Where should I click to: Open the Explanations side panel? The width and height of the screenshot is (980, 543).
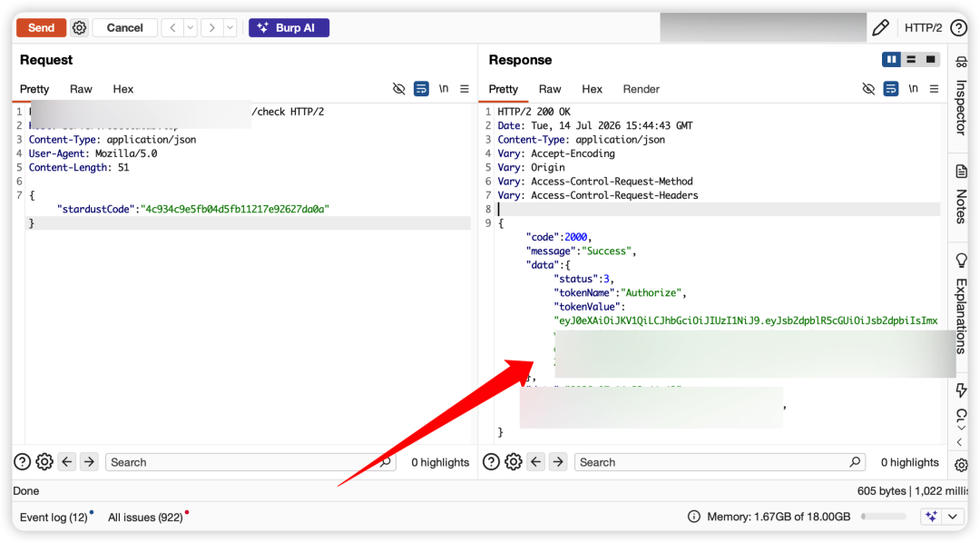click(x=961, y=303)
